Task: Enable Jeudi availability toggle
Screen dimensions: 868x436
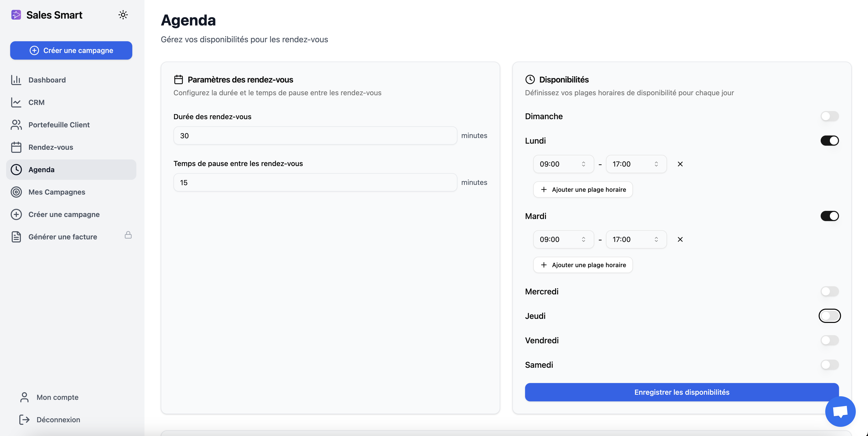Action: (x=829, y=316)
